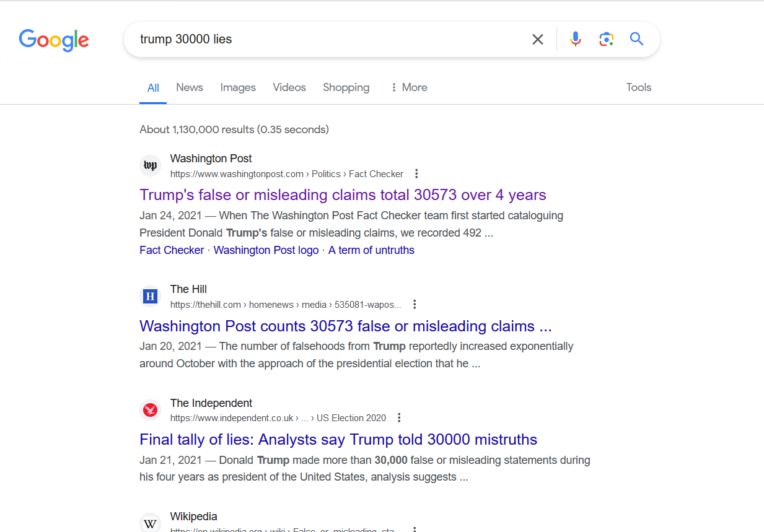Switch to the Videos tab

[289, 87]
